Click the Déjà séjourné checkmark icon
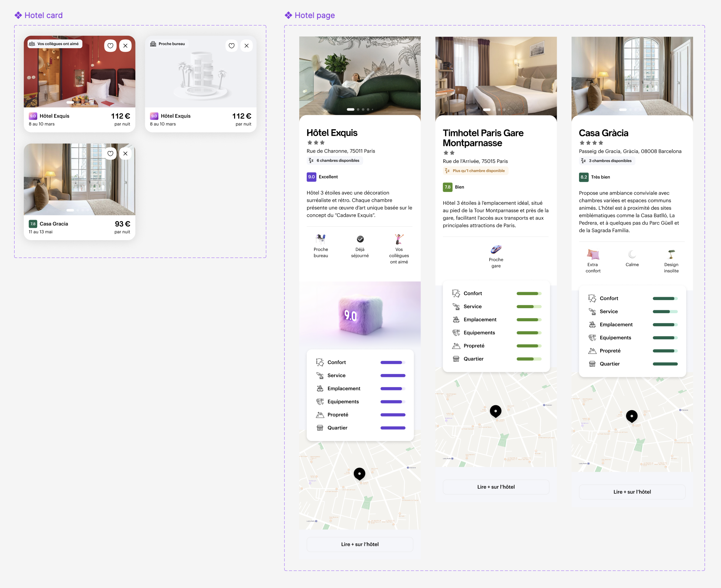 tap(360, 239)
